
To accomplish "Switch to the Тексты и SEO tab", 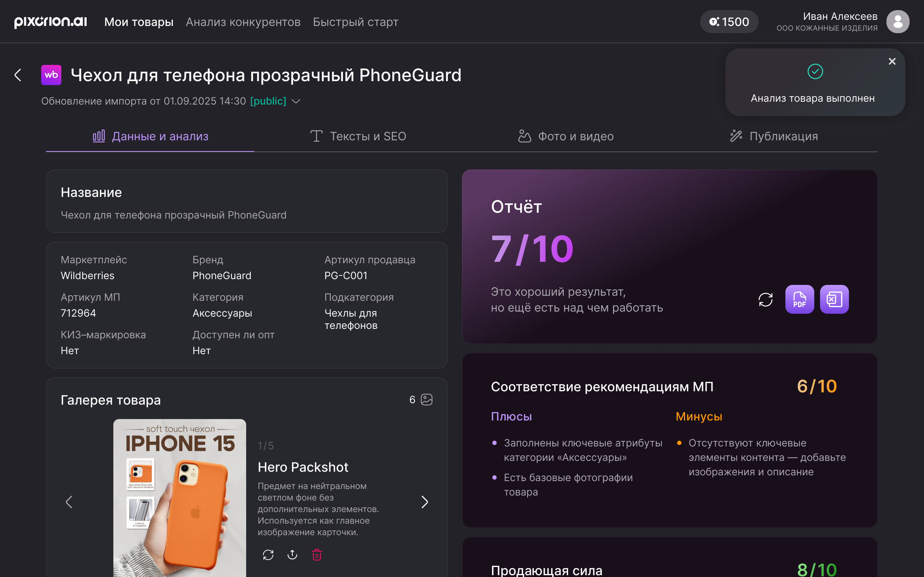I will 358,136.
